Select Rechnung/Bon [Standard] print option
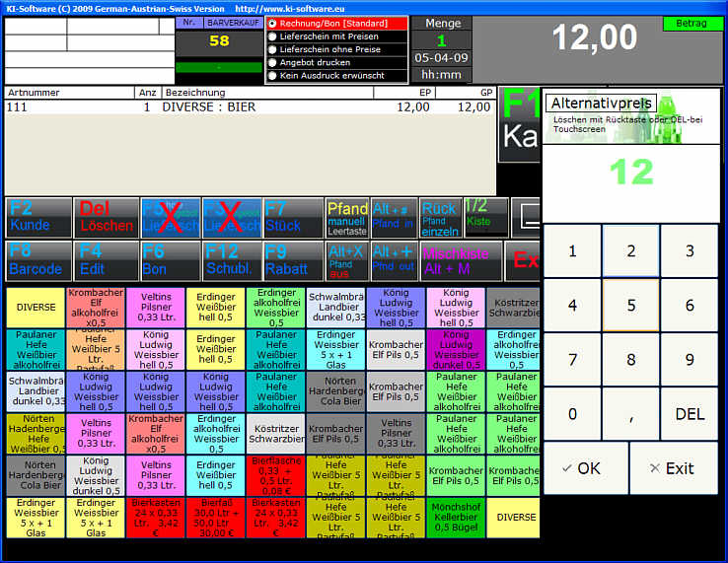The height and width of the screenshot is (563, 728). [336, 24]
